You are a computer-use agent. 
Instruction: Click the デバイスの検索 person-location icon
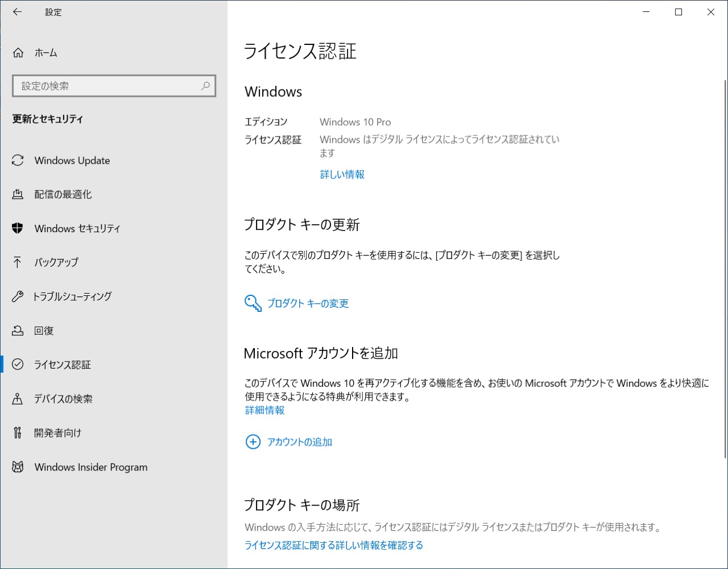(x=18, y=399)
